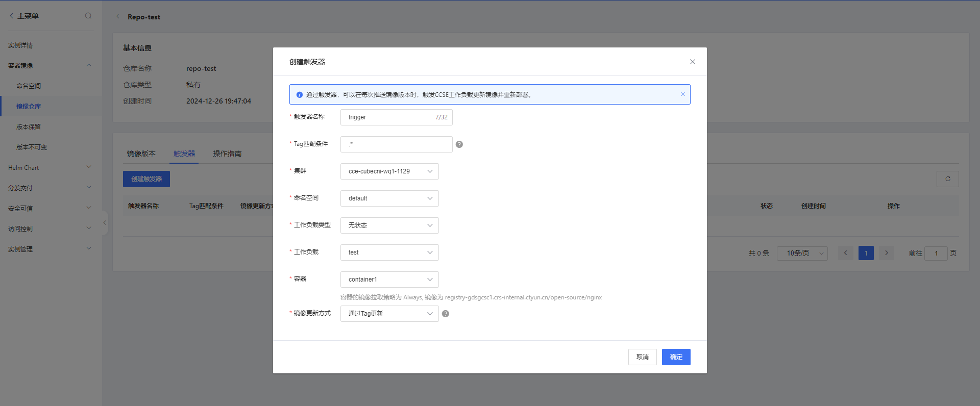The image size is (980, 406).
Task: Click the search icon in sidebar
Action: coord(88,16)
